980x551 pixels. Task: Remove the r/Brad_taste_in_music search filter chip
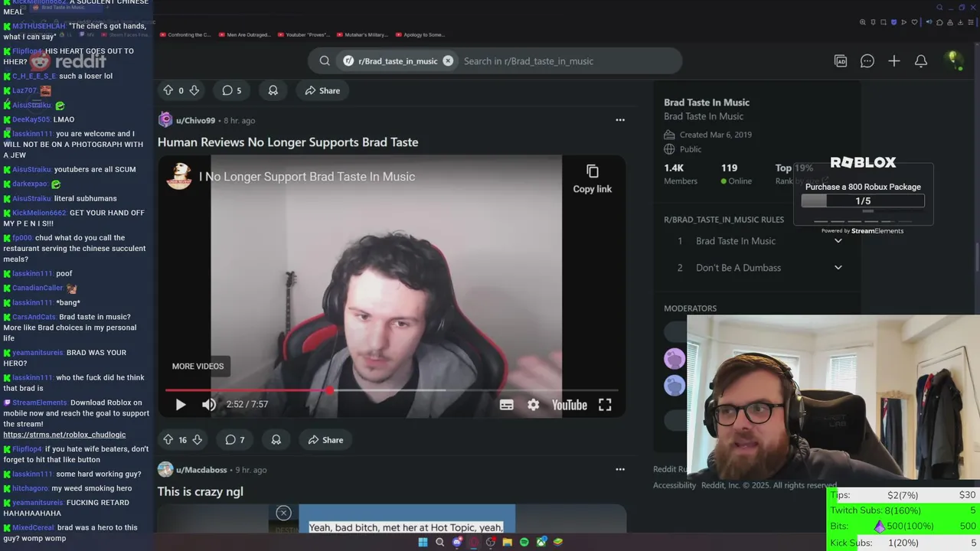(448, 61)
